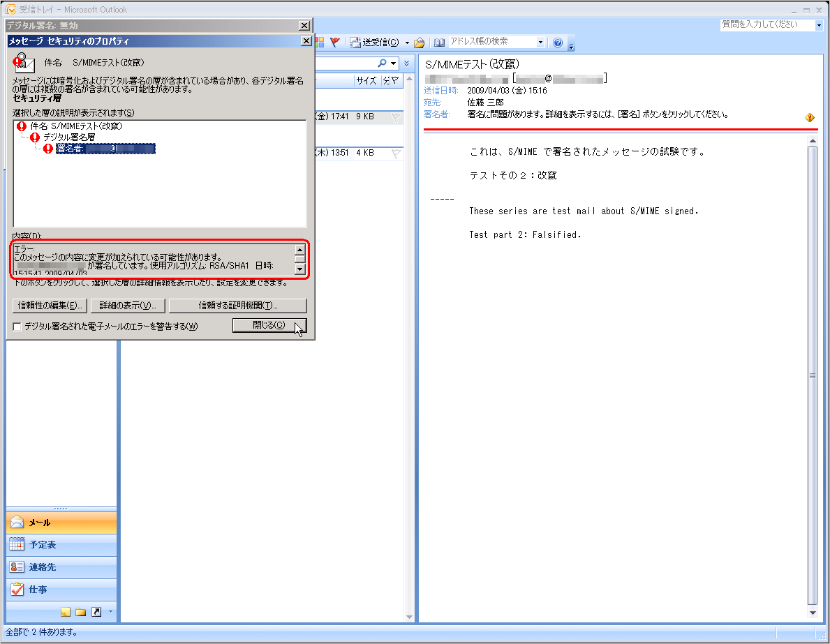The height and width of the screenshot is (644, 830).
Task: Click the flag on the 4 KB message
Action: coord(396,153)
